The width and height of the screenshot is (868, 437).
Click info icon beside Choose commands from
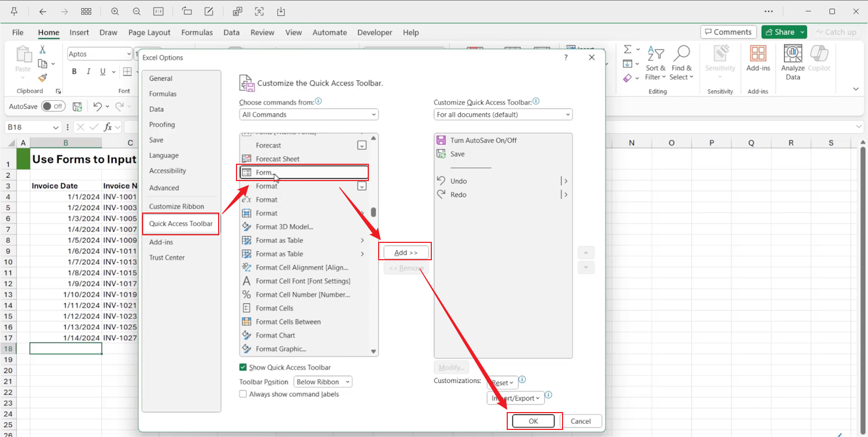(x=318, y=101)
